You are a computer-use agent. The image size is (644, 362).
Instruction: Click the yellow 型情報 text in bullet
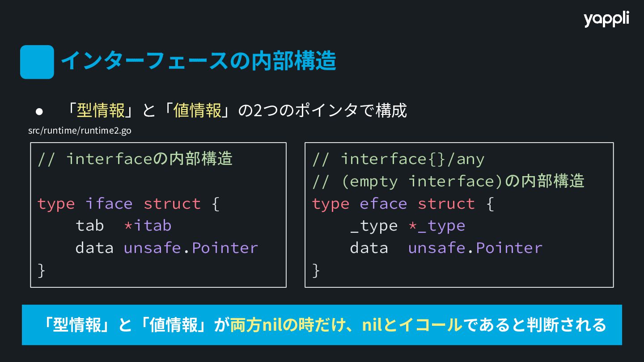101,110
